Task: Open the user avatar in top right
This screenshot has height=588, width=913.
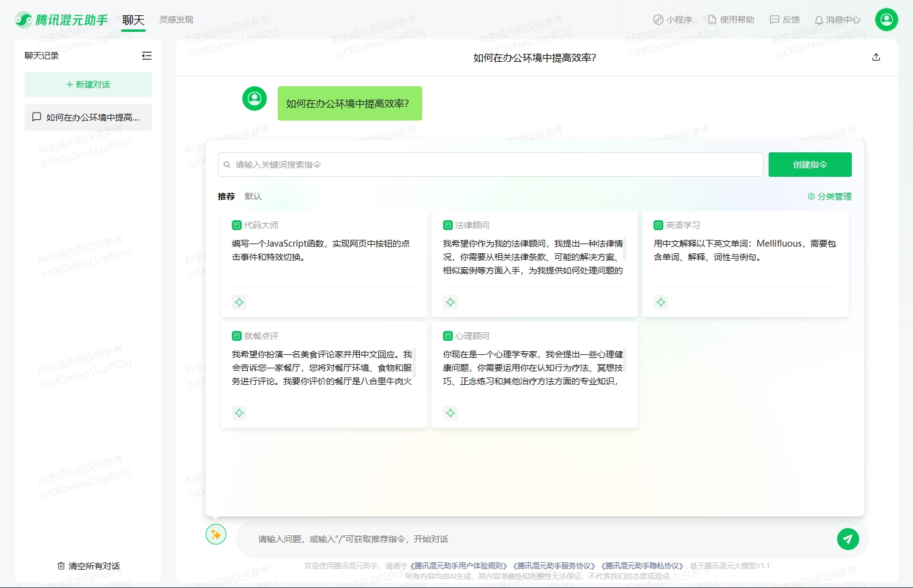Action: (x=887, y=19)
